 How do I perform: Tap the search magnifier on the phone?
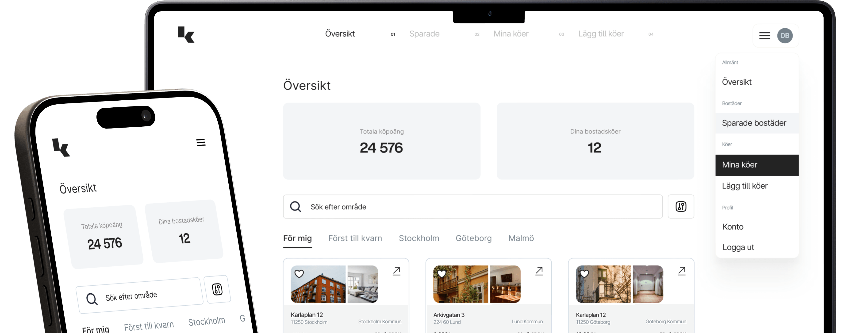coord(92,299)
